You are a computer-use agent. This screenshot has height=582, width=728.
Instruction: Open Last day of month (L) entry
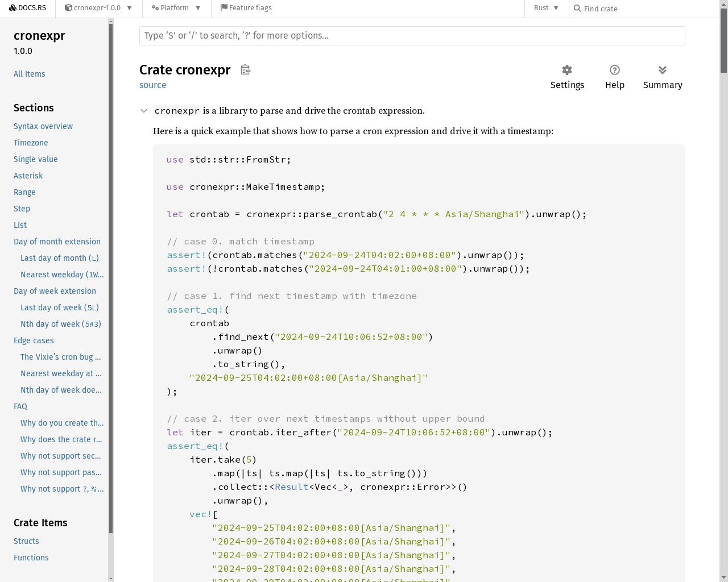click(x=60, y=258)
